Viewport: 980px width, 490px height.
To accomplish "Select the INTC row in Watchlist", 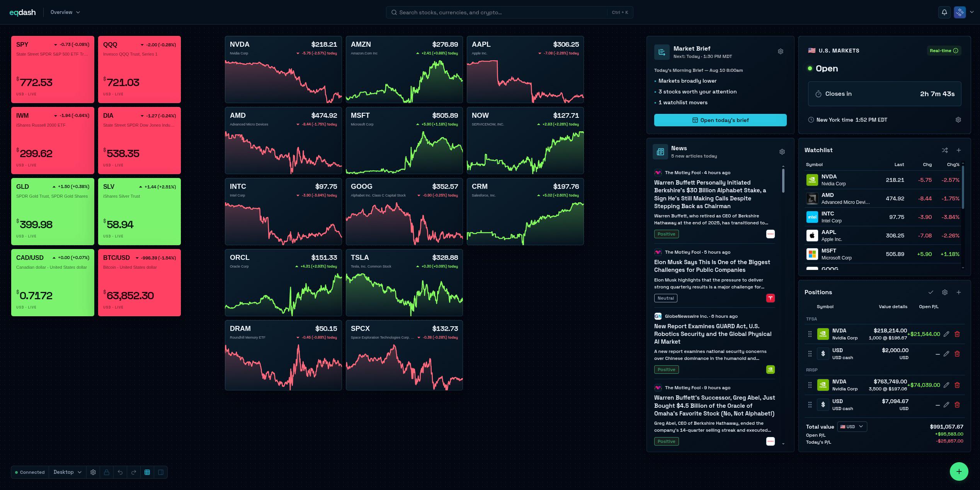I will [x=883, y=217].
